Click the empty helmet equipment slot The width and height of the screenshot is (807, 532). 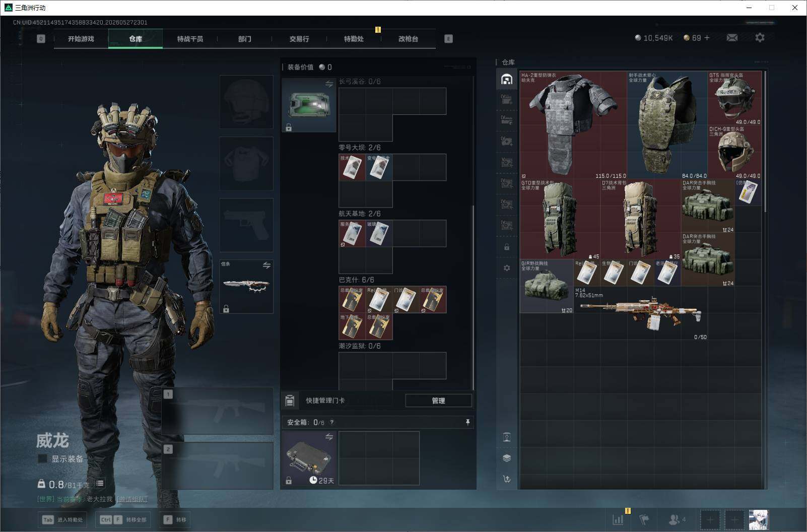pyautogui.click(x=246, y=102)
